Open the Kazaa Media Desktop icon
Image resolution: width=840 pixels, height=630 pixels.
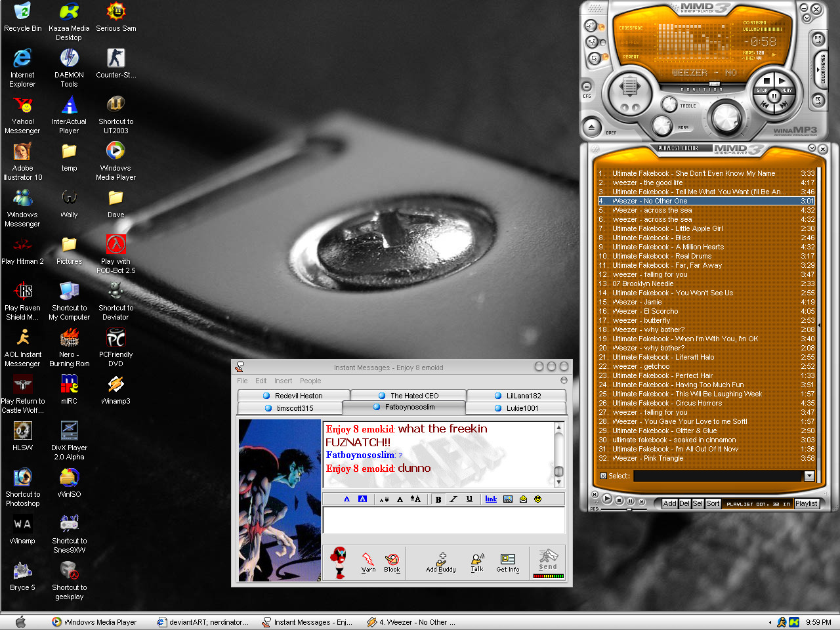pos(69,22)
